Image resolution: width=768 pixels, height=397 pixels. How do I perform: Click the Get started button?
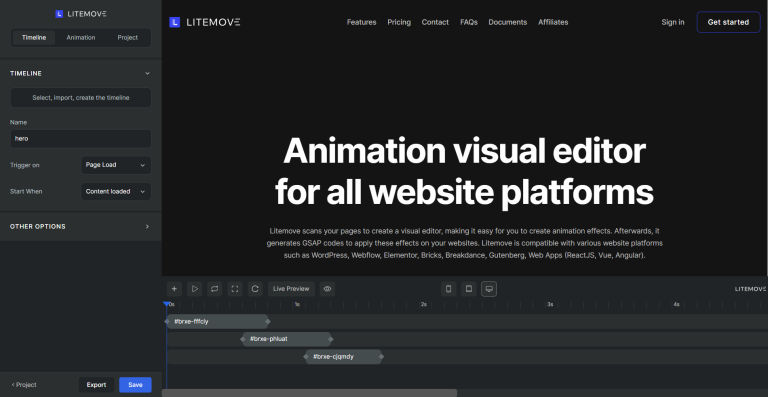[x=728, y=22]
